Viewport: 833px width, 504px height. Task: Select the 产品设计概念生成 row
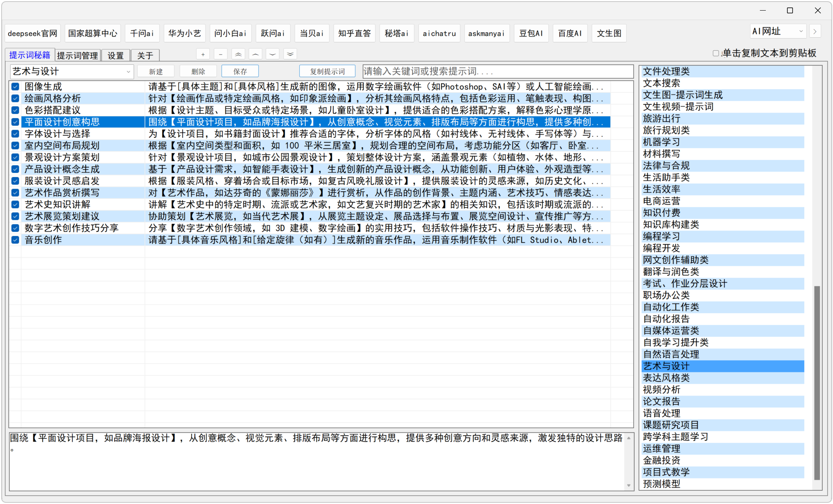tap(310, 169)
